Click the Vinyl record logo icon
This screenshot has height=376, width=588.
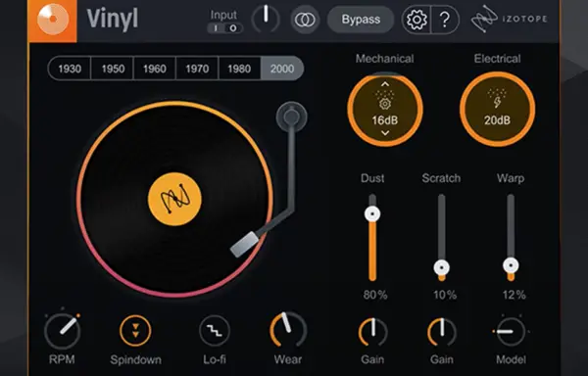(x=53, y=20)
